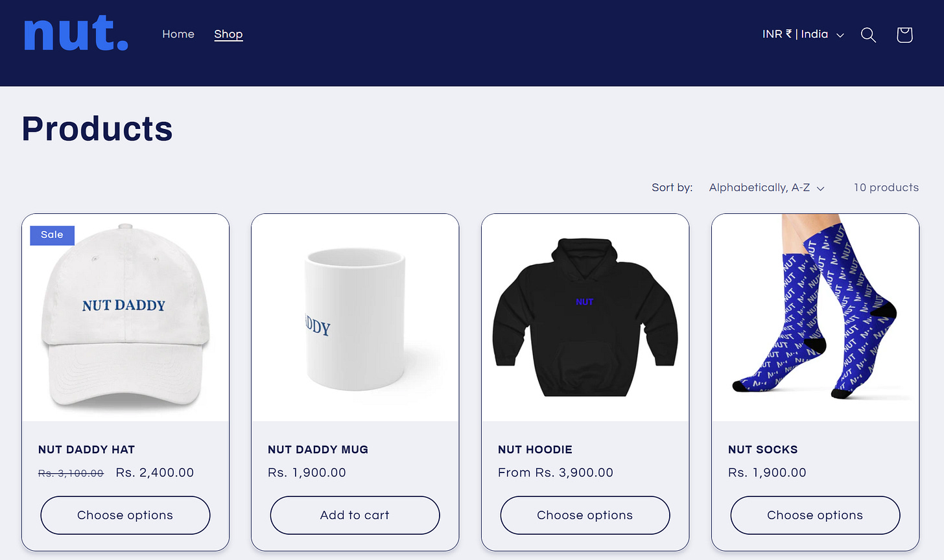Open the Alphabetically, A-Z sort dropdown

pos(766,187)
